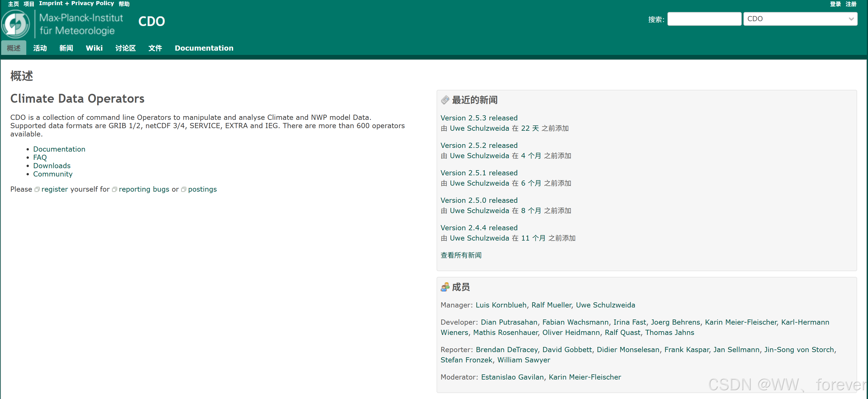The width and height of the screenshot is (868, 399).
Task: Open reporter Jan Sellmann profile
Action: click(x=736, y=350)
